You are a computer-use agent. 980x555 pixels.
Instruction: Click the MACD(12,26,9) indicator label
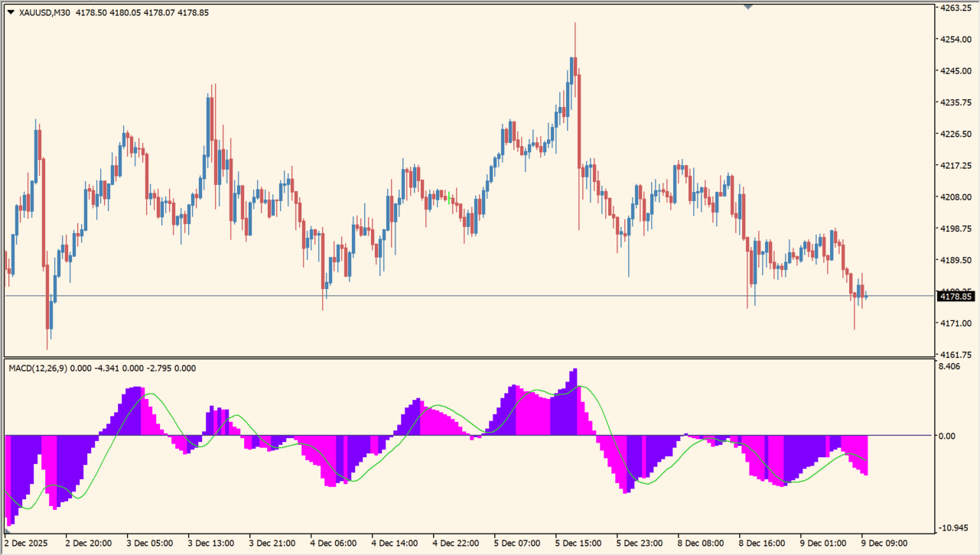point(38,368)
